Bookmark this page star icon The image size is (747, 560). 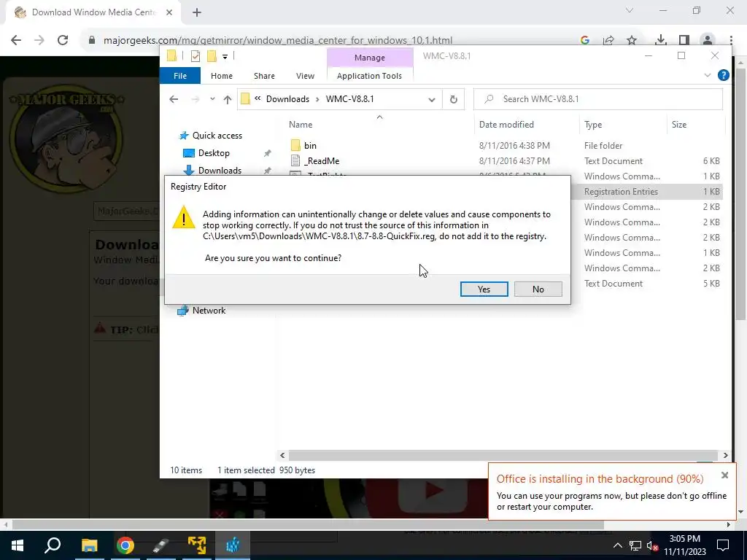tap(632, 40)
